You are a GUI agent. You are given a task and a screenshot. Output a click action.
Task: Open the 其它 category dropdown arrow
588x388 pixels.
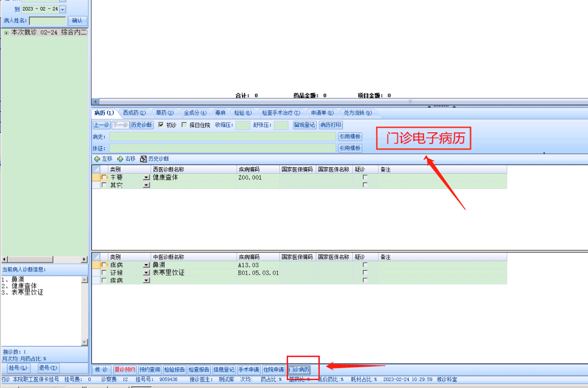tap(146, 185)
